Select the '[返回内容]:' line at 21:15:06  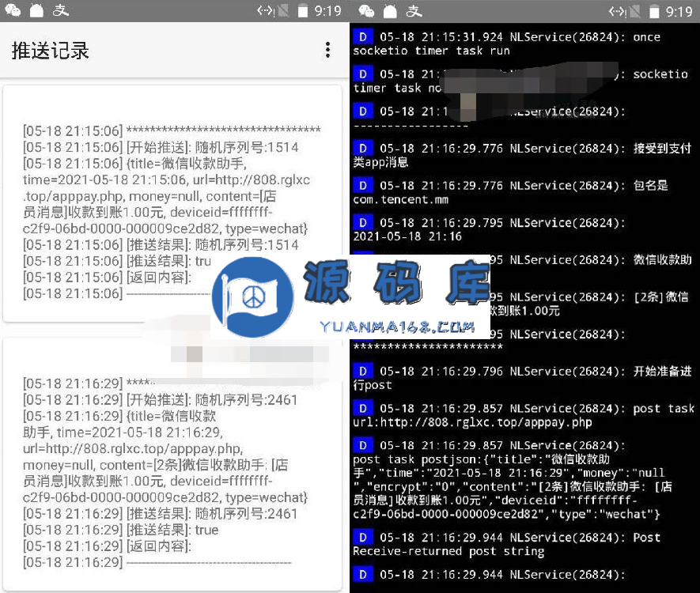tap(107, 278)
